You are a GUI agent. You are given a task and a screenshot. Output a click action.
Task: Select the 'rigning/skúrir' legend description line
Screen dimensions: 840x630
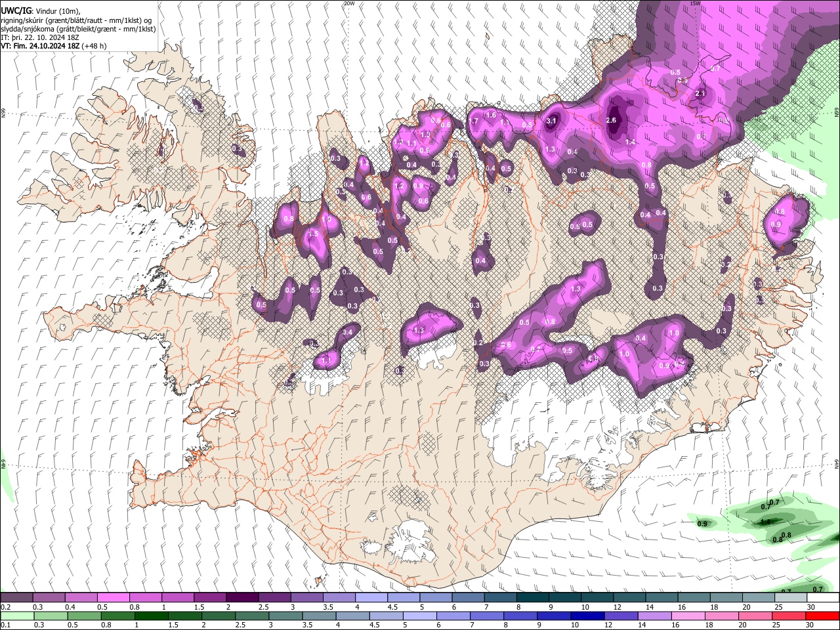coord(77,20)
